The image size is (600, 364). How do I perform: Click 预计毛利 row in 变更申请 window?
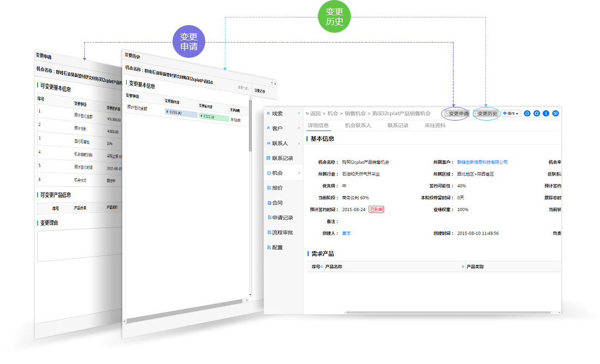click(x=80, y=128)
